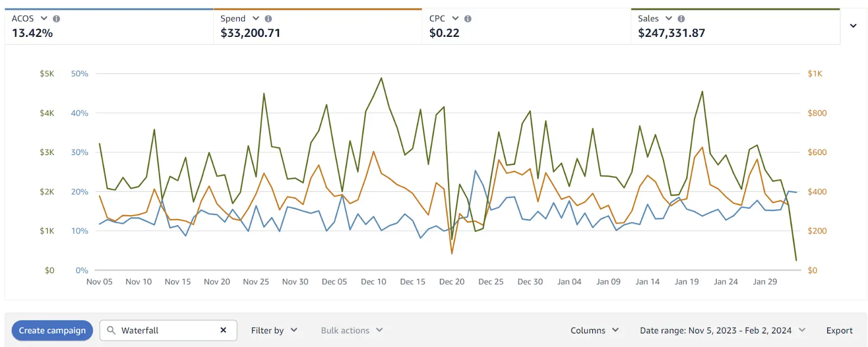The image size is (868, 347).
Task: Open the Filter by menu
Action: tap(274, 330)
